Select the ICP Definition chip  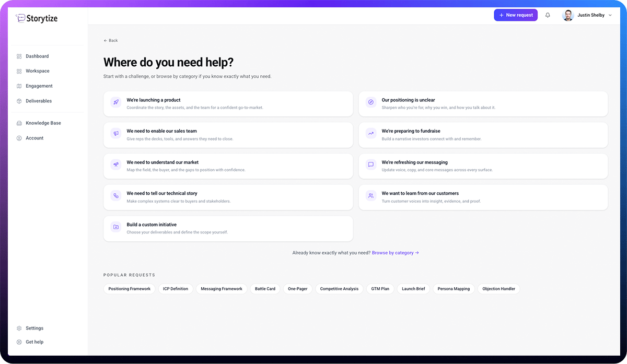pos(176,289)
